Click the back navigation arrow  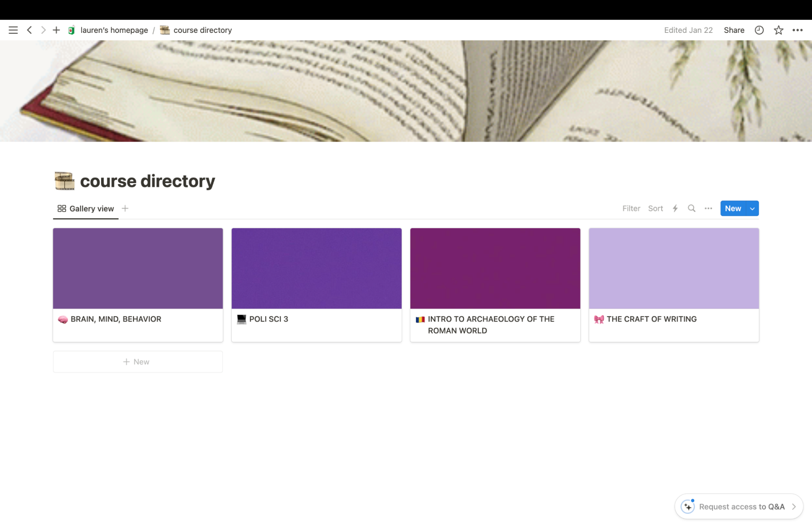[29, 30]
